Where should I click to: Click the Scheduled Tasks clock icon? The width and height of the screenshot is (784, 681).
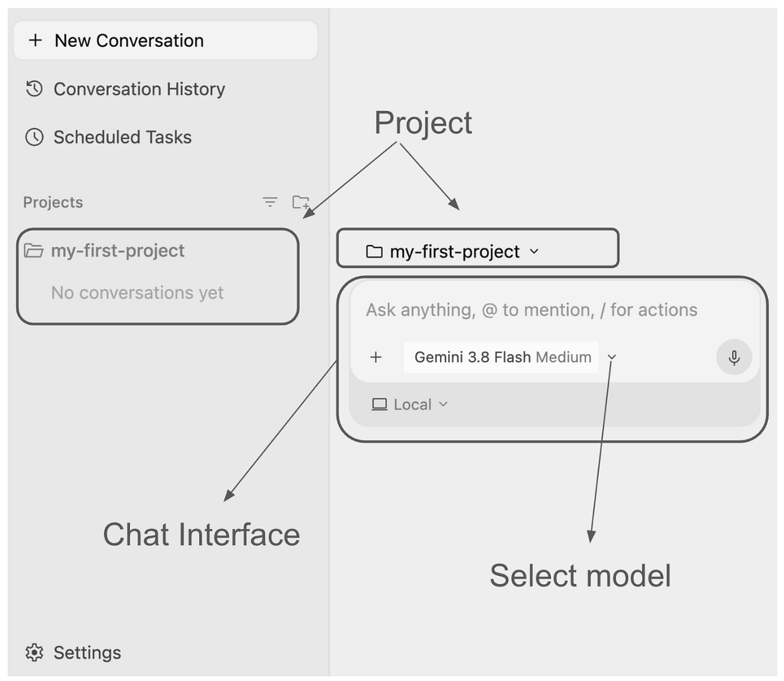[x=34, y=137]
